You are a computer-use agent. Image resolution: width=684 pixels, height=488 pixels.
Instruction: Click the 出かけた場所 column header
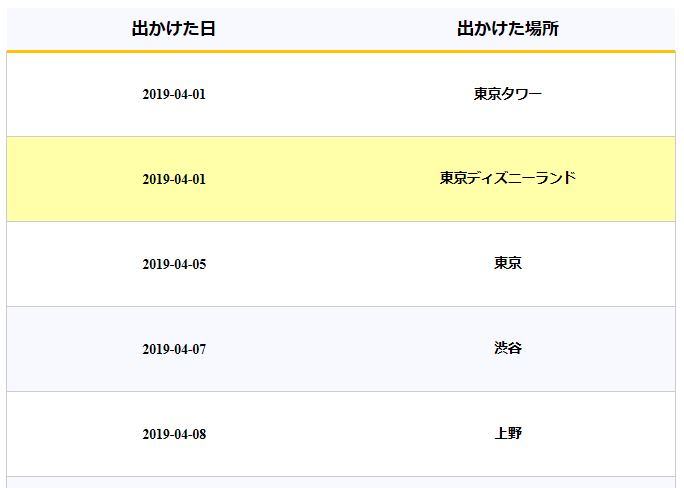[x=508, y=29]
